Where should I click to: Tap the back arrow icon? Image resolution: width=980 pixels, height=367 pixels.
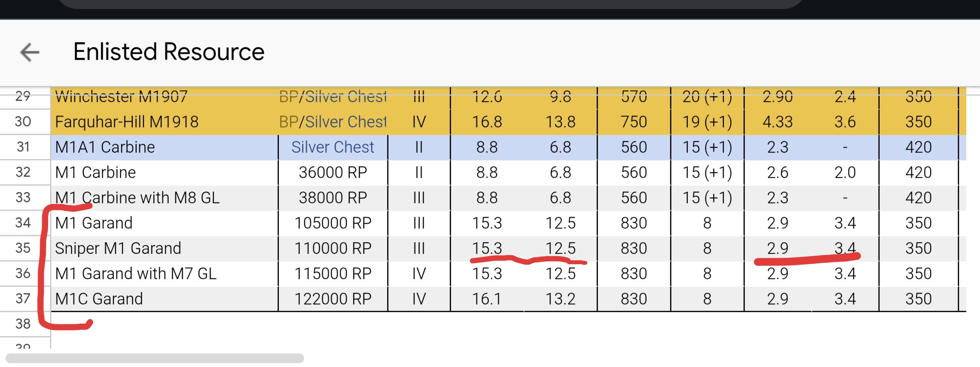point(30,52)
